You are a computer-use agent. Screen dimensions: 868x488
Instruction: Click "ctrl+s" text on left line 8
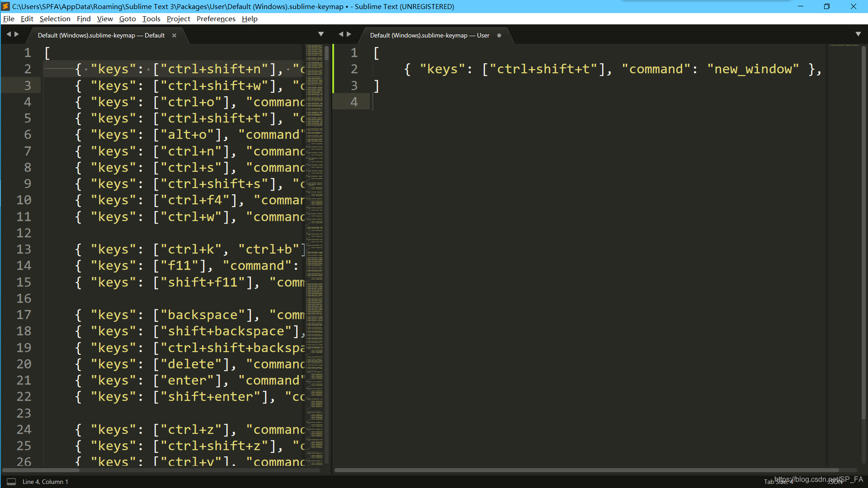click(x=191, y=168)
